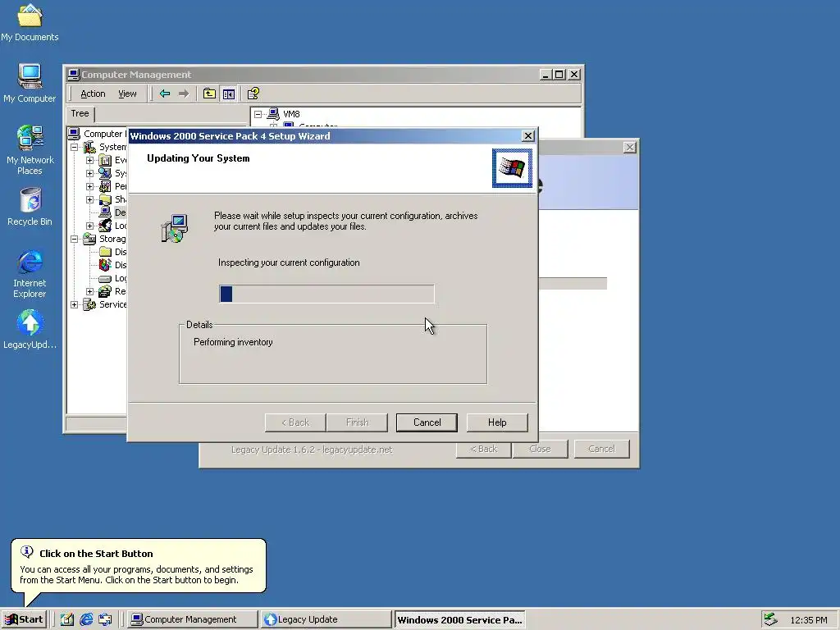Click Show Desktop quick launch icon
The height and width of the screenshot is (630, 840).
[x=67, y=619]
